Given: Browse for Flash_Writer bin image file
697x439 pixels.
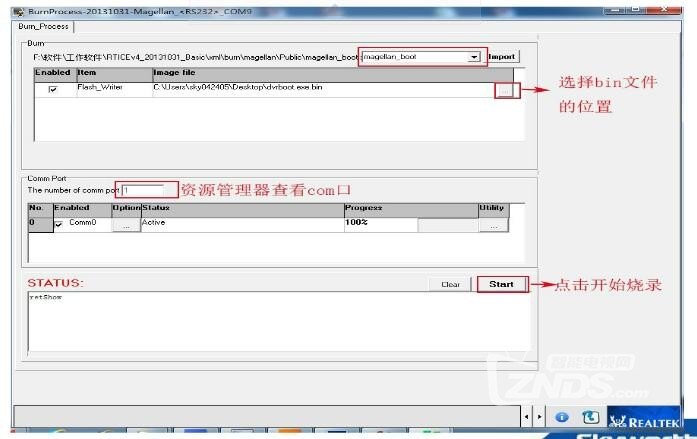Looking at the screenshot, I should pos(504,89).
